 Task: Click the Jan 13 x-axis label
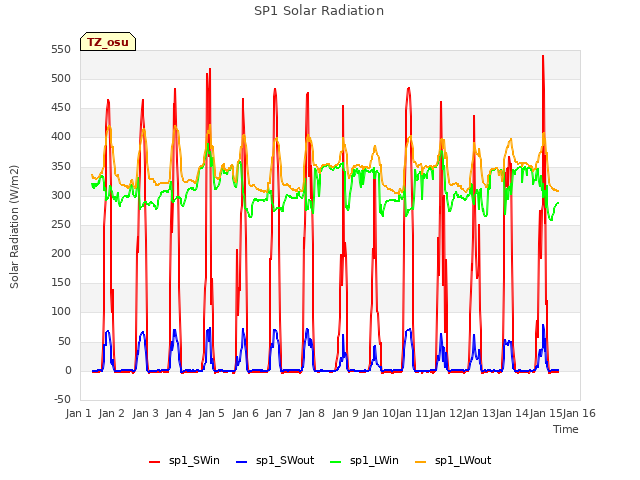479,413
